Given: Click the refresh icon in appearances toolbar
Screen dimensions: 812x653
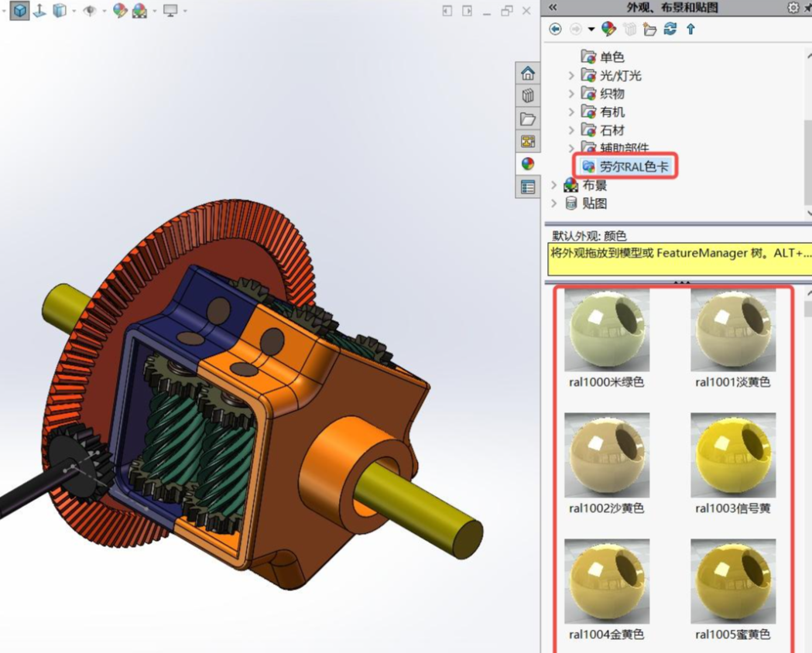Looking at the screenshot, I should 670,29.
